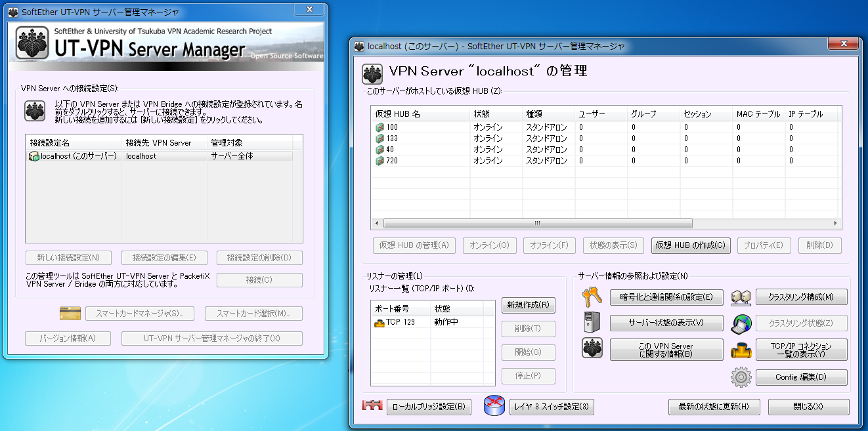The width and height of the screenshot is (868, 431).
Task: Click the hub icon next to virtual HUB 133
Action: (x=380, y=138)
